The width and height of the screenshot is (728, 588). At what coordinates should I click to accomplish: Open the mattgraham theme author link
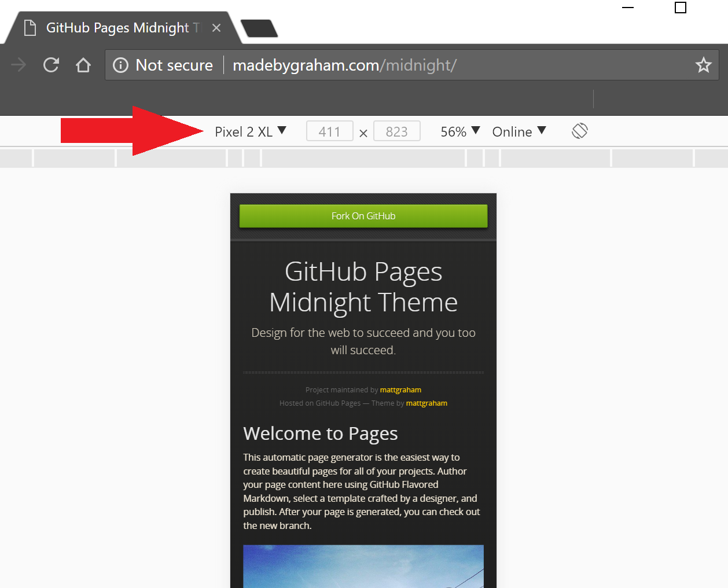pyautogui.click(x=426, y=403)
